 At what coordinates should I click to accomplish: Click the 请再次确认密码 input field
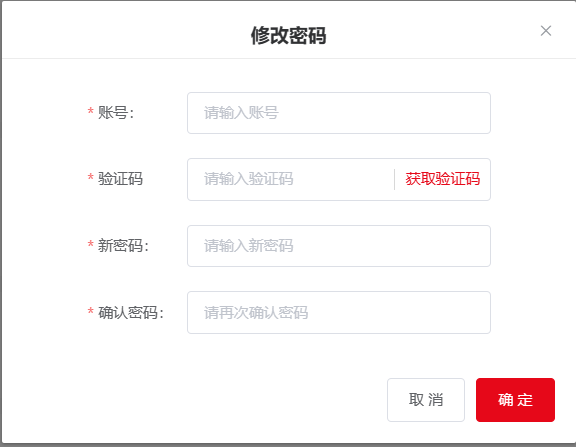pos(339,313)
